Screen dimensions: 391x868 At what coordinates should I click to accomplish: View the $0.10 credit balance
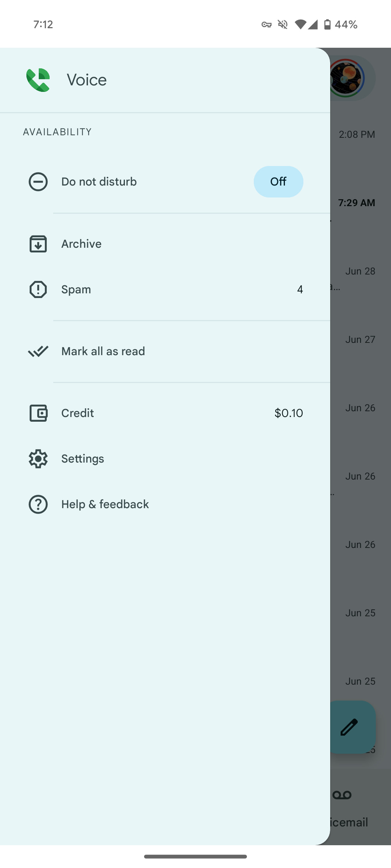(289, 413)
